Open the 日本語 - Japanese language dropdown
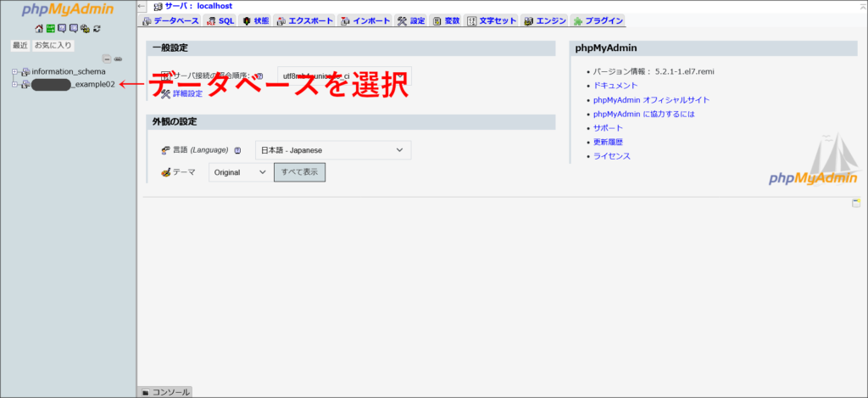 [x=333, y=150]
